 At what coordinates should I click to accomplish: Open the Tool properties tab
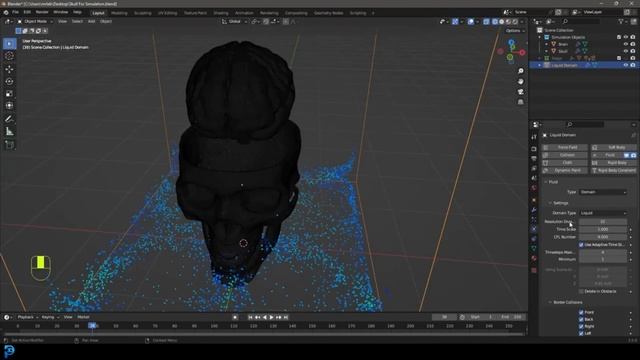coord(534,138)
